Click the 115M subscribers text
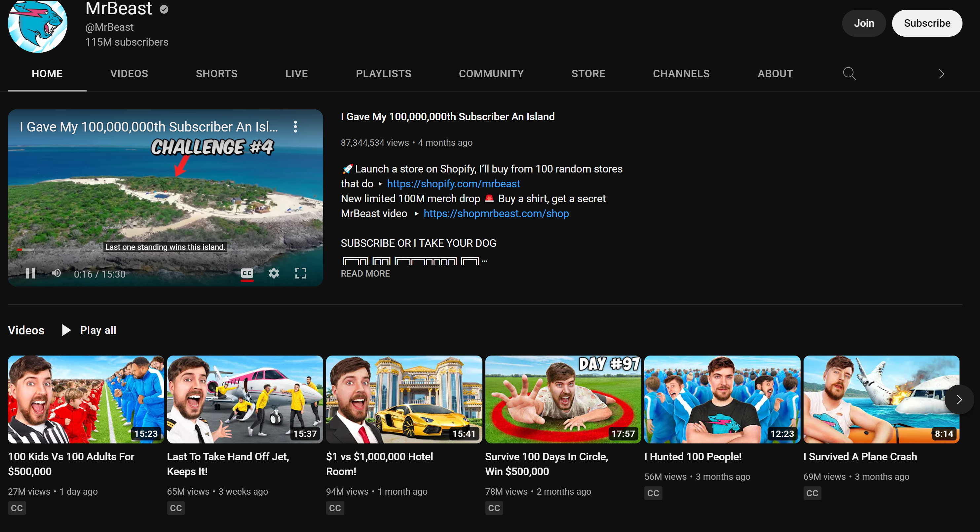 coord(127,42)
